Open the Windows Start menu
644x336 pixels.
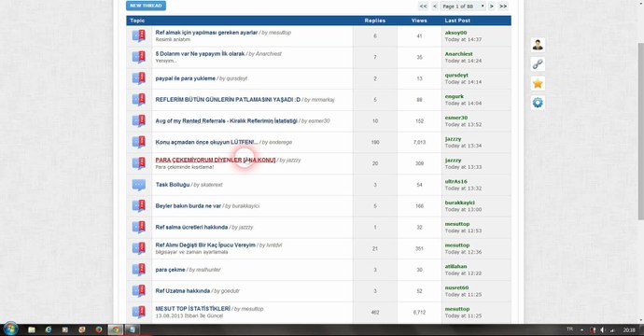[10, 329]
